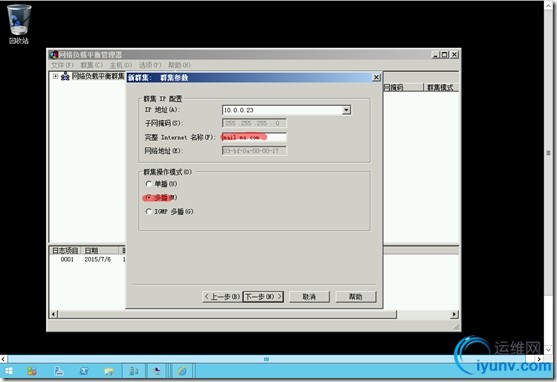Close the 新群集 群集参数 dialog
The height and width of the screenshot is (382, 557).
coord(376,77)
